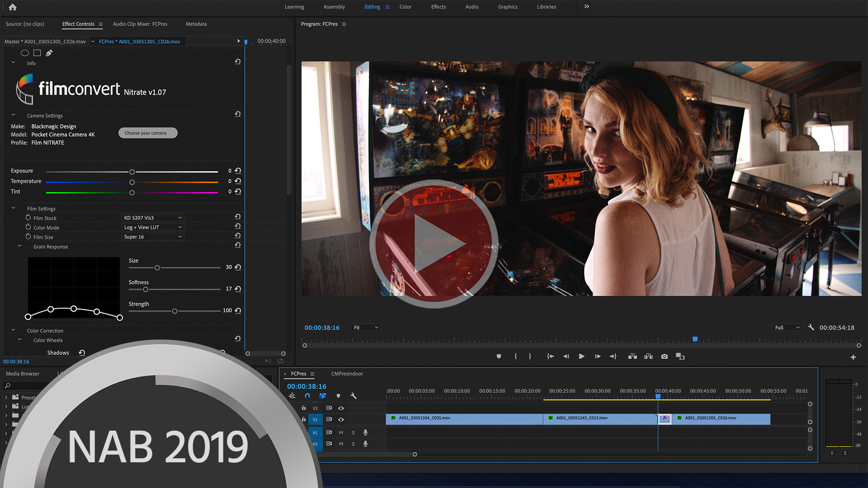The width and height of the screenshot is (868, 488).
Task: Open the Full playback resolution dropdown
Action: coord(787,328)
